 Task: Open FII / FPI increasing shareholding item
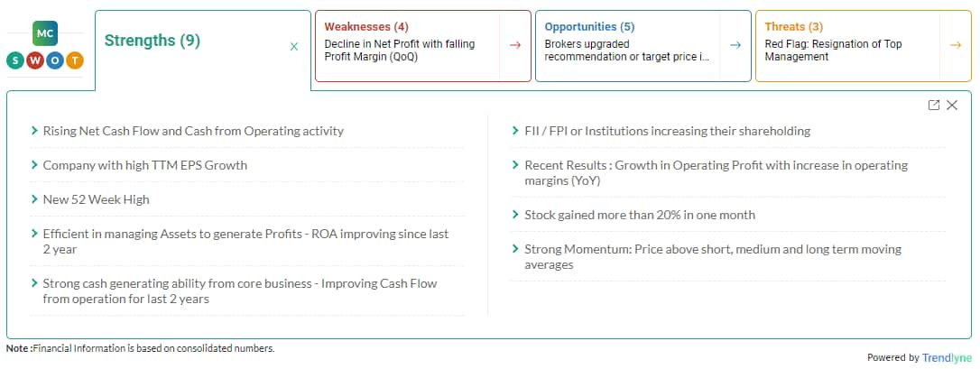[x=668, y=131]
